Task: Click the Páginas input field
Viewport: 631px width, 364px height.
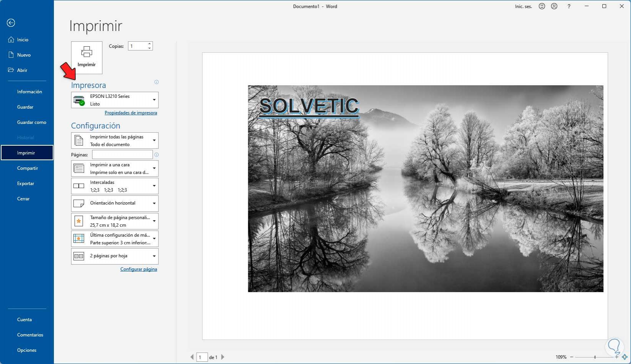Action: click(122, 154)
